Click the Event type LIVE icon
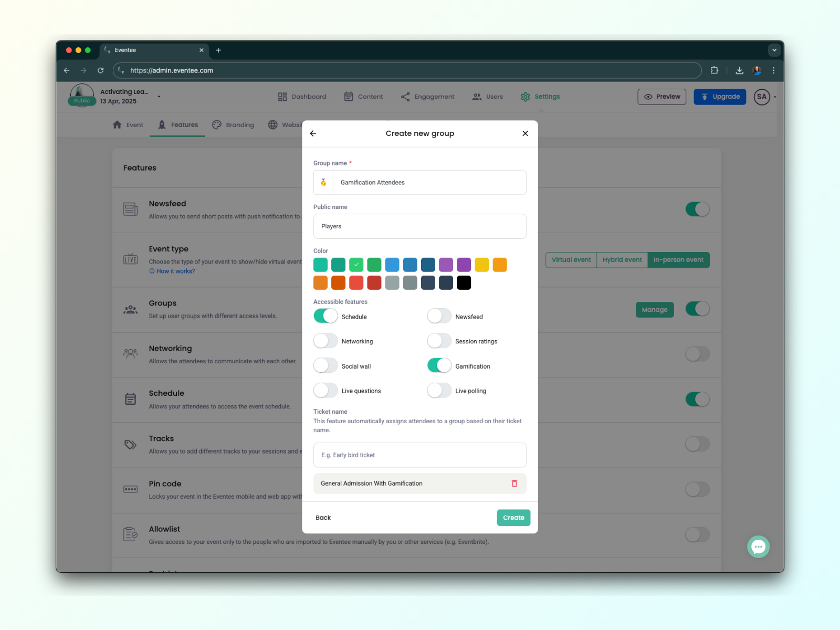The height and width of the screenshot is (630, 840). coord(130,259)
